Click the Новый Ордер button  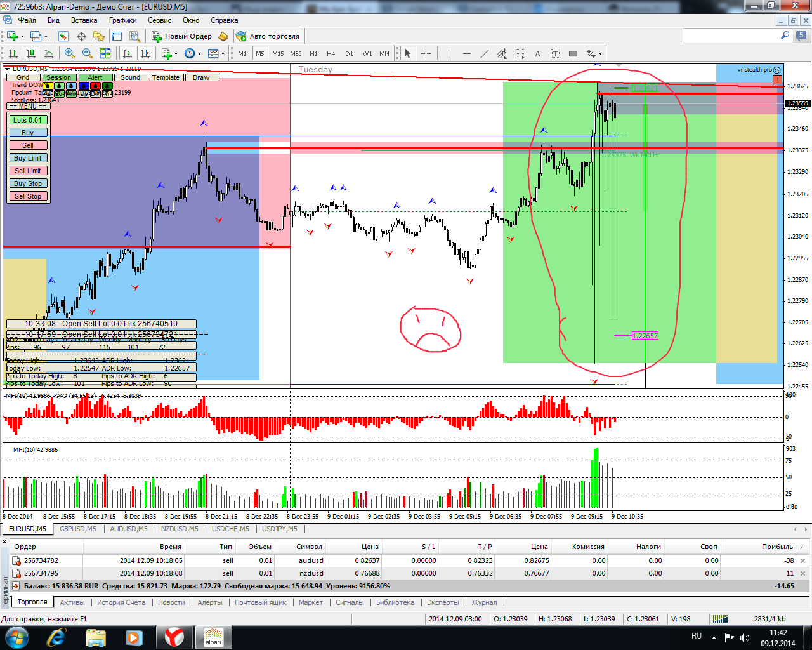pos(181,36)
